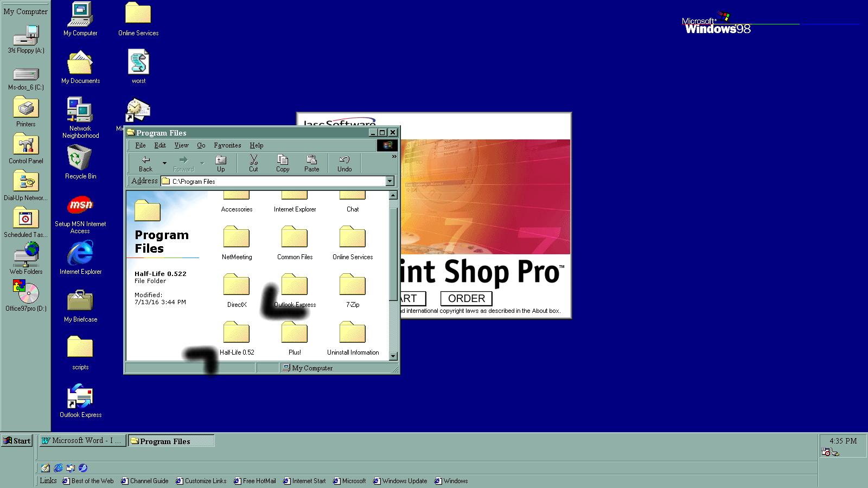Open Outlook Express desktop shortcut

tap(80, 401)
